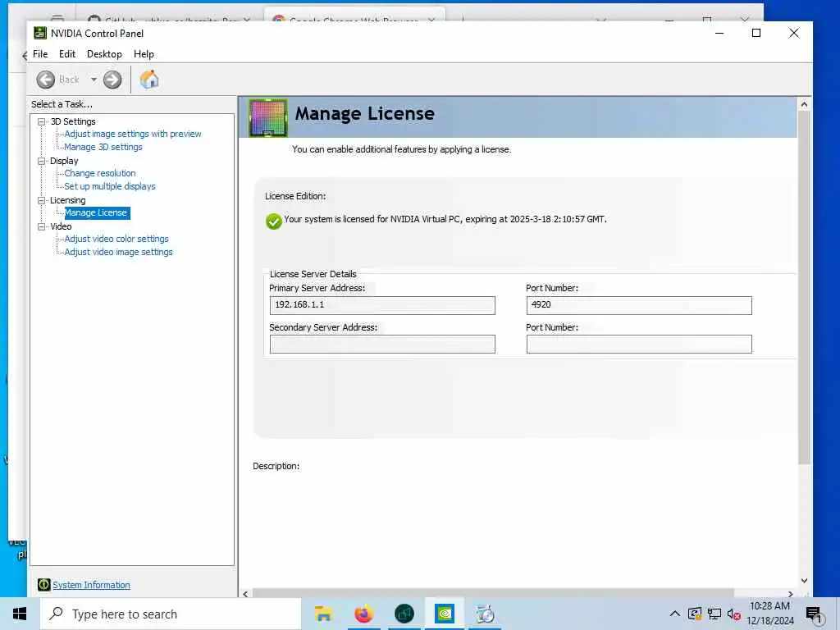Collapse the Display tree node
Screen dimensions: 840x630
[x=41, y=161]
